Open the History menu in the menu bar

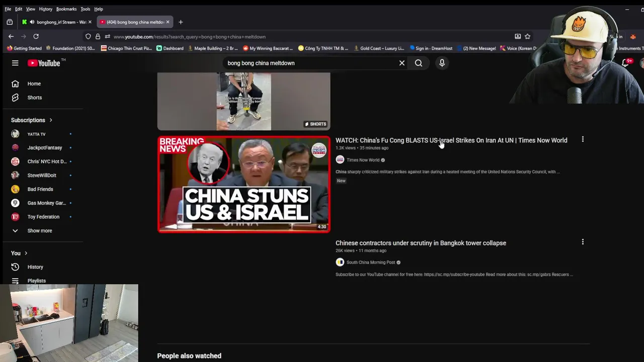(46, 9)
